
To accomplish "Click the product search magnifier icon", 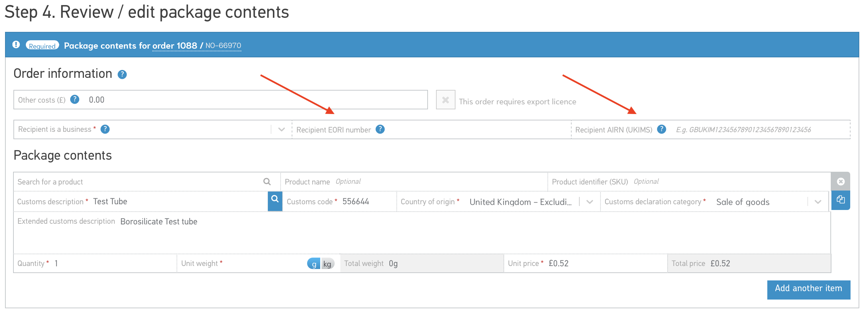I will click(267, 182).
